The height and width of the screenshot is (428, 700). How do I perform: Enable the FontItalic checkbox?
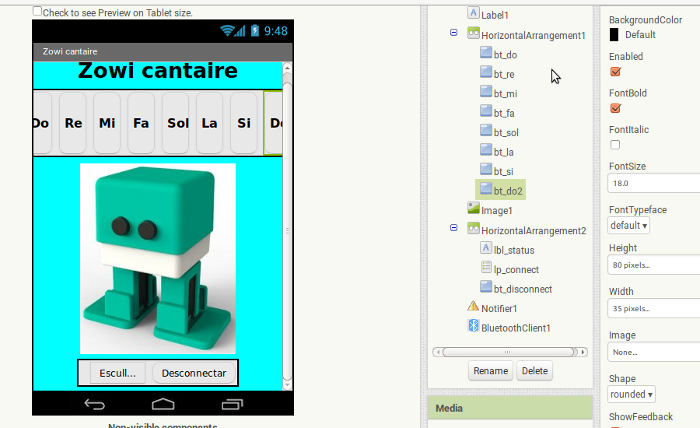click(x=615, y=144)
